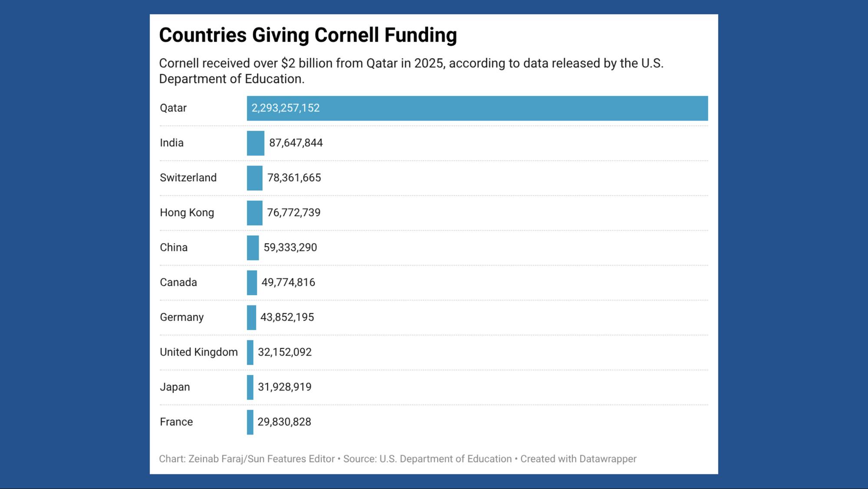Click the Qatar value 2,293,257,152

click(x=285, y=108)
